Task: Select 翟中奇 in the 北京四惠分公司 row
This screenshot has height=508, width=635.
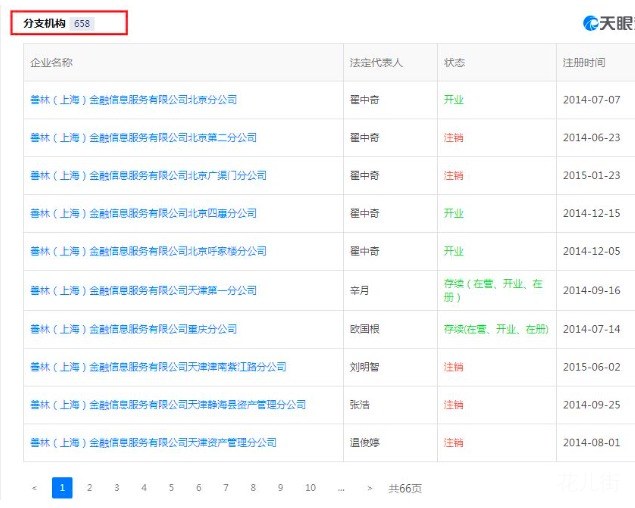Action: tap(364, 213)
